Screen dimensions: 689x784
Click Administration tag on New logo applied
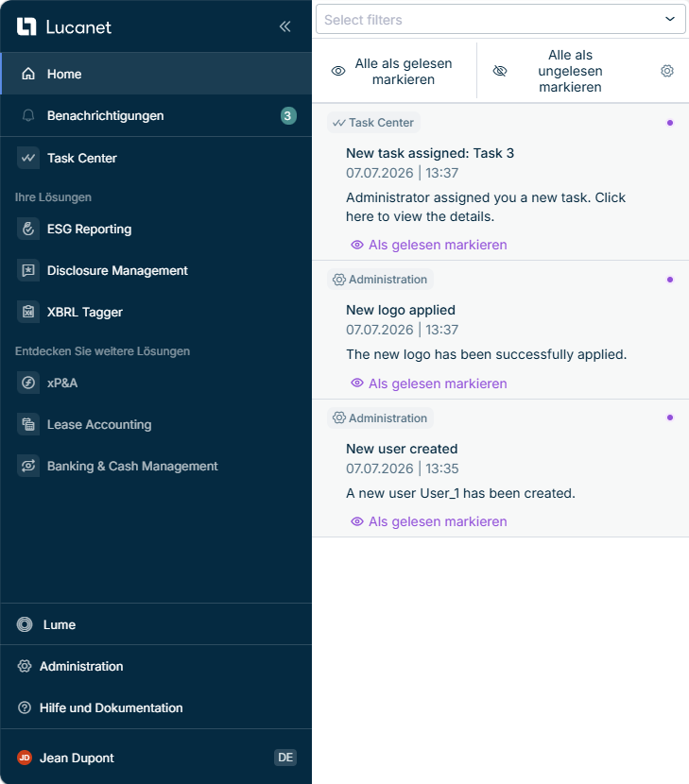coord(380,280)
